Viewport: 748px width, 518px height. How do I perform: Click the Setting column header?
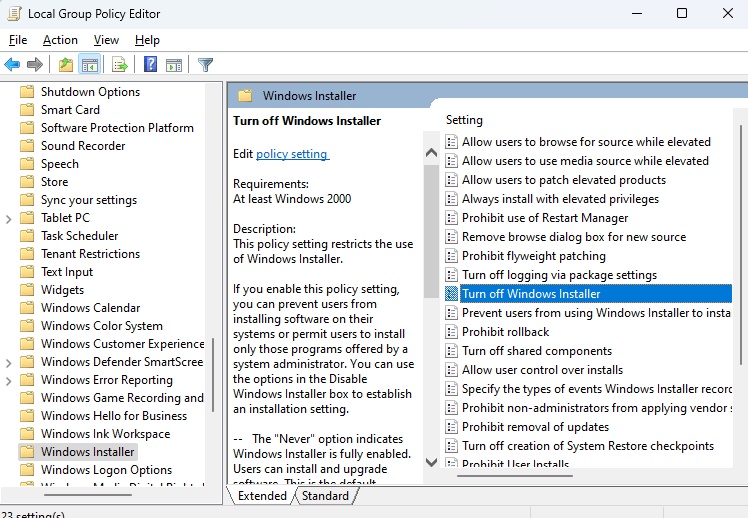point(464,120)
